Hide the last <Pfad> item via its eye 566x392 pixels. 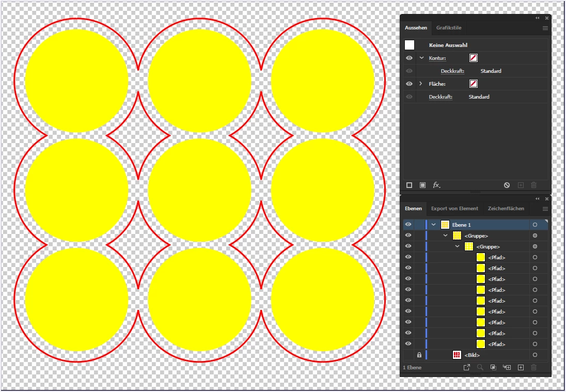click(408, 343)
